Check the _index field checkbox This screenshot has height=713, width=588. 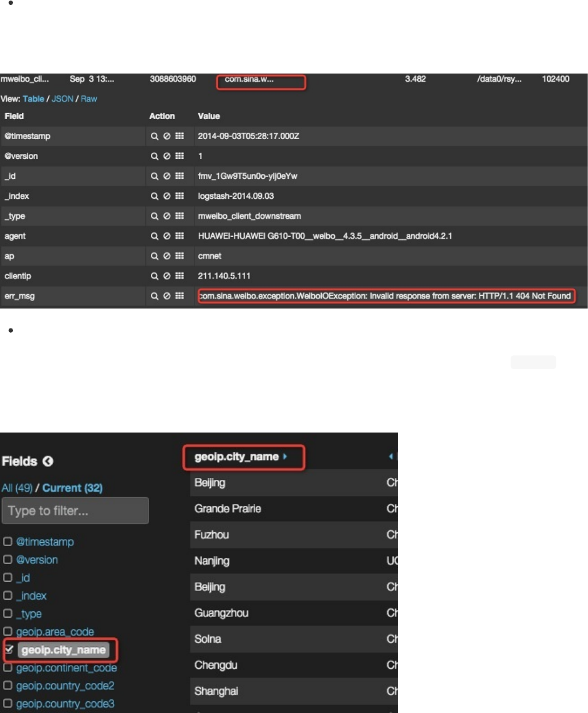pyautogui.click(x=7, y=596)
